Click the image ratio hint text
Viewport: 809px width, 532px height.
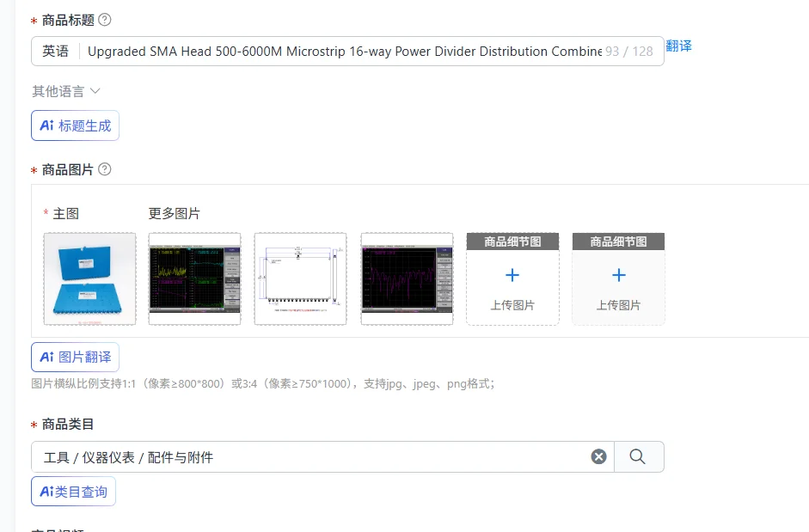coord(263,383)
